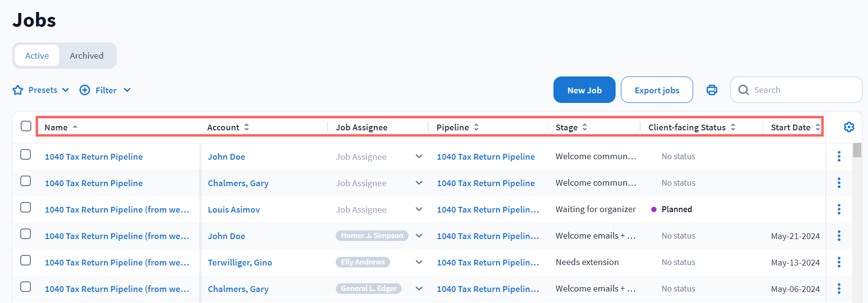Select the Terwilliger, Gino job row checkbox

coord(26,260)
